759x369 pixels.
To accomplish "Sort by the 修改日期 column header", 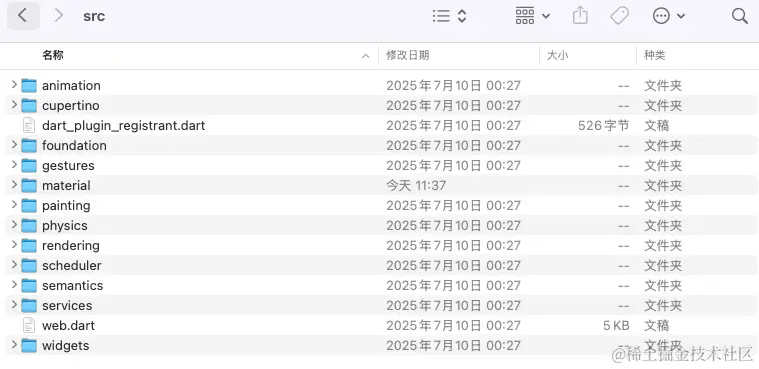I will point(407,55).
